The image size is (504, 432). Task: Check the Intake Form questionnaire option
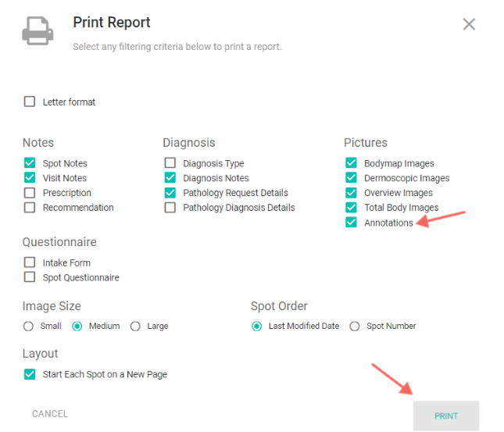(30, 262)
